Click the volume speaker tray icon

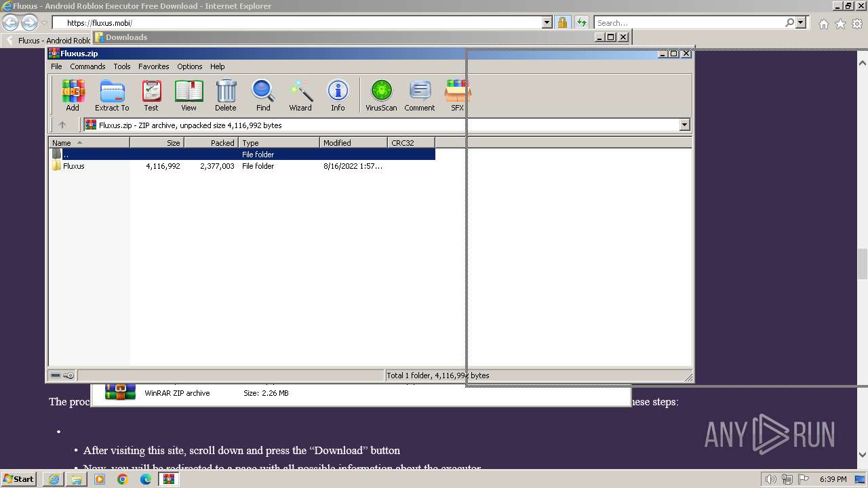click(771, 479)
